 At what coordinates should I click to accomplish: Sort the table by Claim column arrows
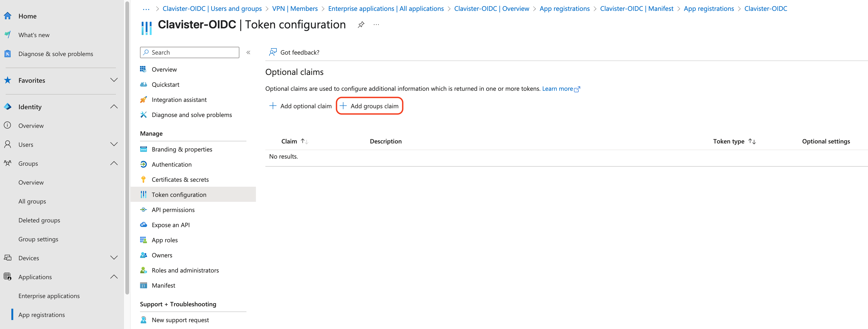305,141
